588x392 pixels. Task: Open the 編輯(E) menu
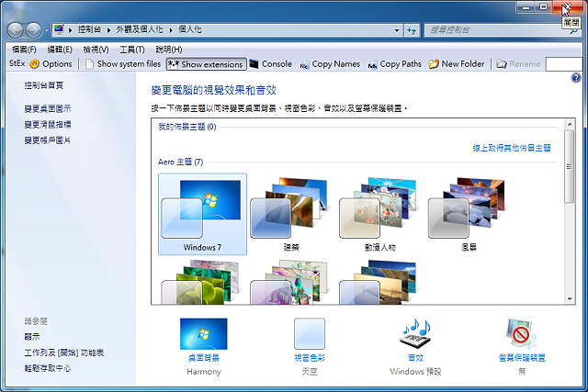pyautogui.click(x=60, y=50)
